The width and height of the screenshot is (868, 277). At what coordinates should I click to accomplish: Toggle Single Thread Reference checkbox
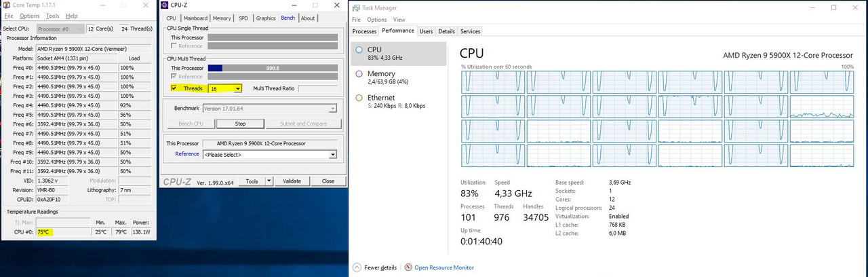[174, 45]
